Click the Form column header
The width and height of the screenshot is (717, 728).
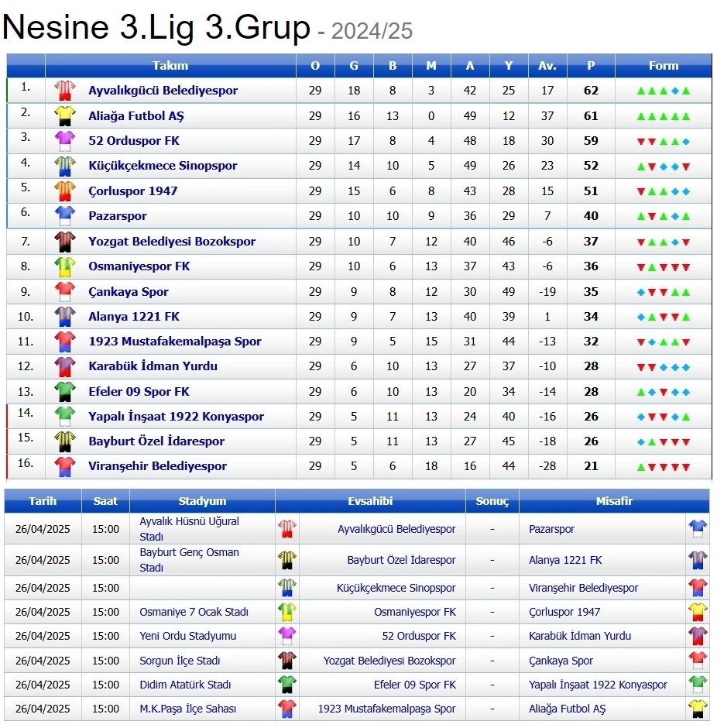pos(663,66)
